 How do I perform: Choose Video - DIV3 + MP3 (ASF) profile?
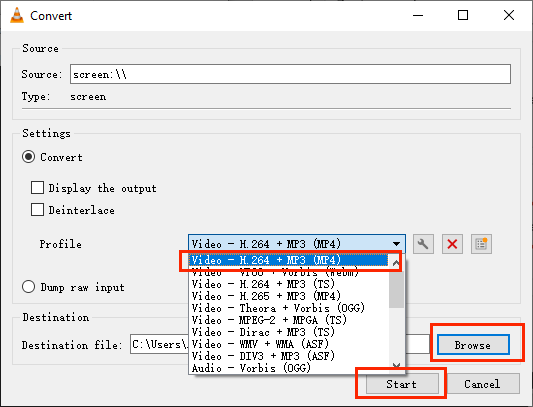[x=289, y=356]
